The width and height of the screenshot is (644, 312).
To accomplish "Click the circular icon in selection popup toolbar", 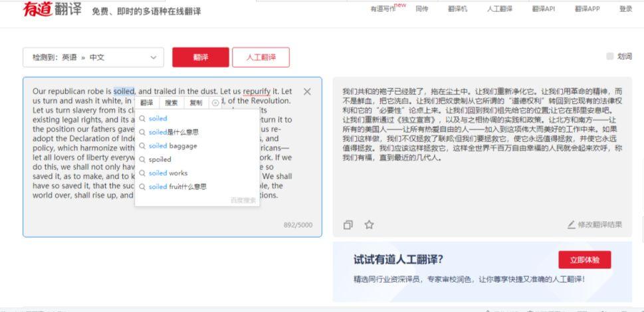I will pos(215,103).
